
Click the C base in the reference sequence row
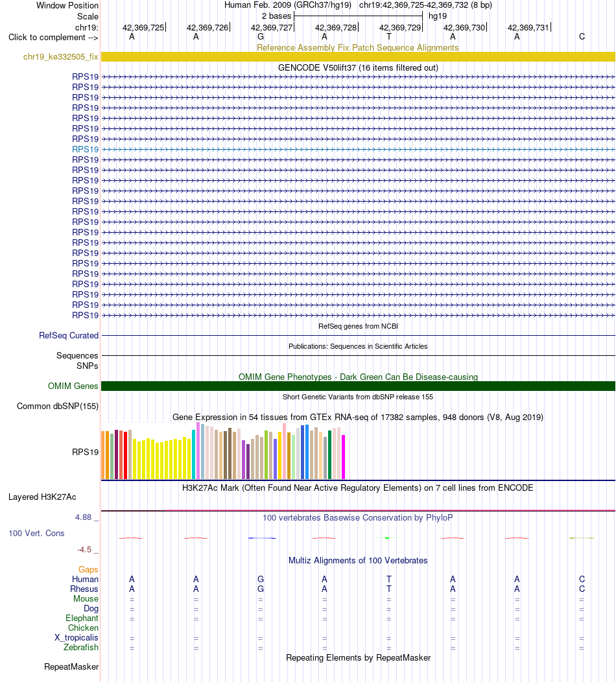582,37
